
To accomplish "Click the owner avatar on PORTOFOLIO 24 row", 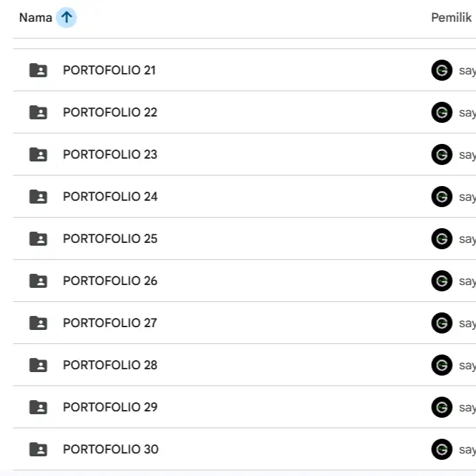I will coord(442,197).
